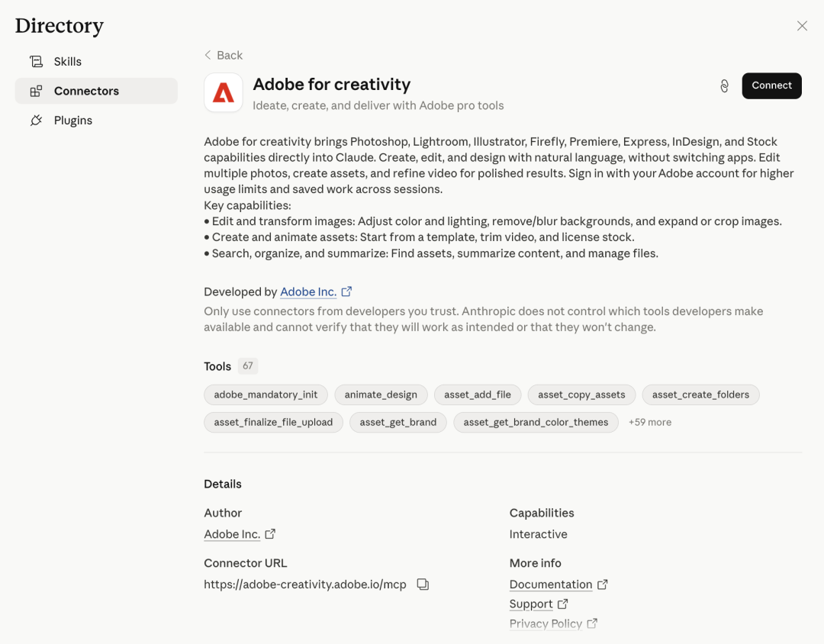
Task: Click the Connectors sidebar icon
Action: (x=36, y=91)
